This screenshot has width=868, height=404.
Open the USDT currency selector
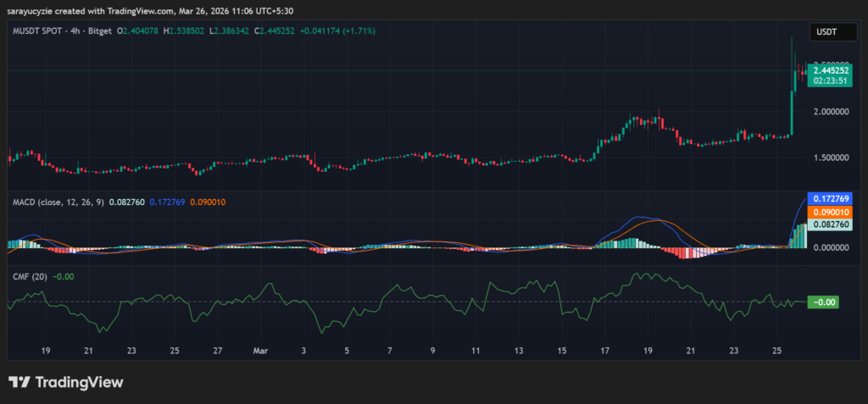point(825,31)
